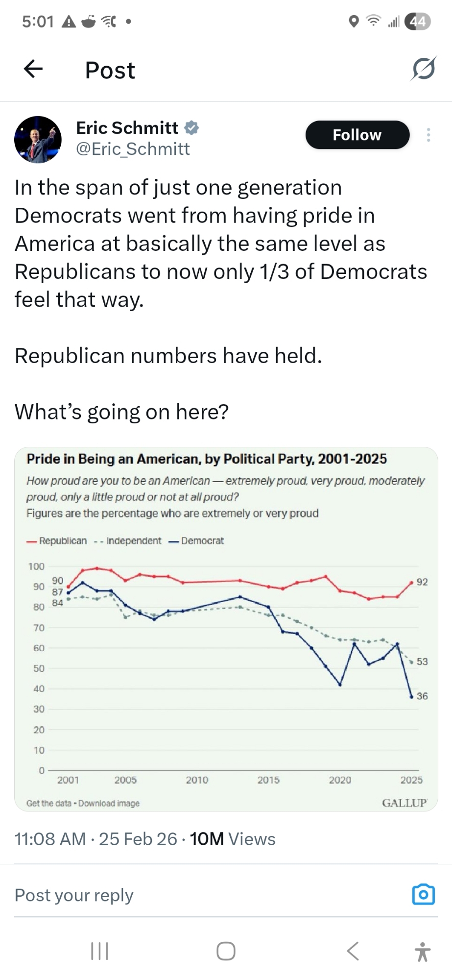This screenshot has height=980, width=452.
Task: Tap the Post header title
Action: (110, 70)
